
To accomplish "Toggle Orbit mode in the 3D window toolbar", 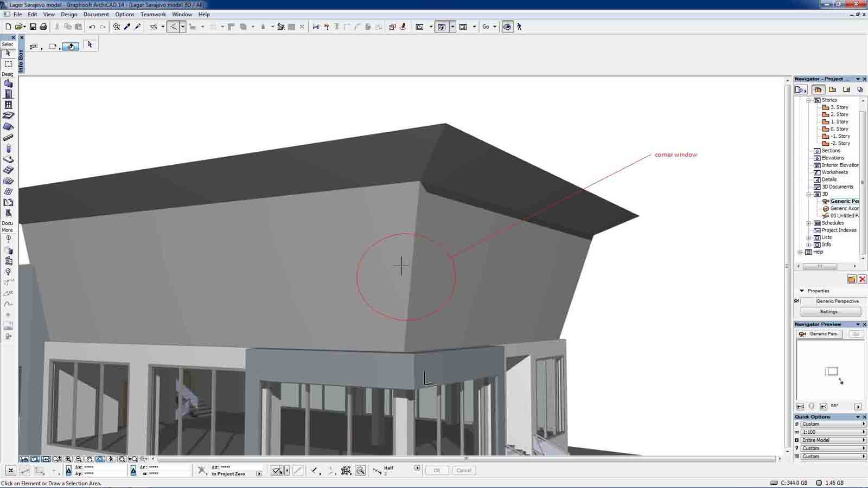I will [x=100, y=459].
